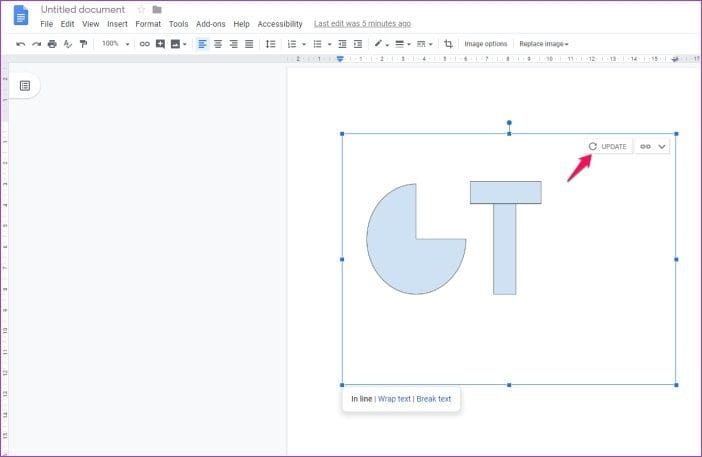Screen dimensions: 702x457
Task: Open the Add-ons menu
Action: pos(210,24)
